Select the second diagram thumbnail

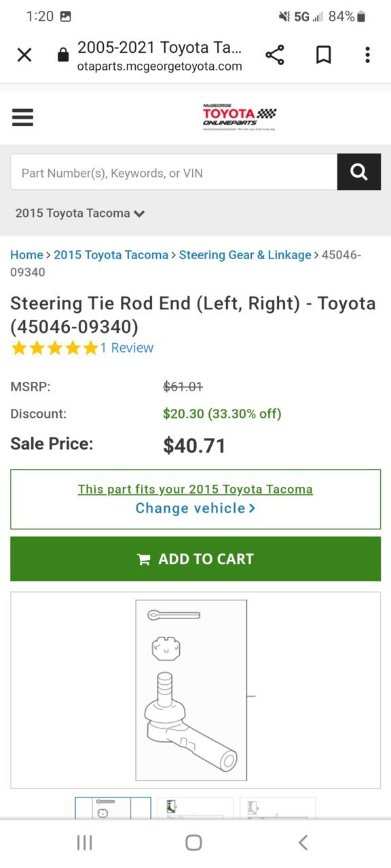[x=195, y=808]
